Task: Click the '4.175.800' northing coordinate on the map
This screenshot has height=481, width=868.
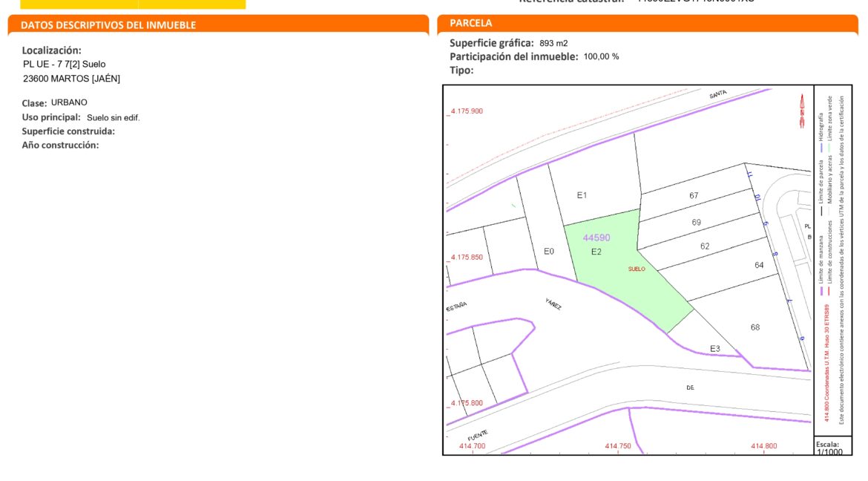Action: click(467, 403)
